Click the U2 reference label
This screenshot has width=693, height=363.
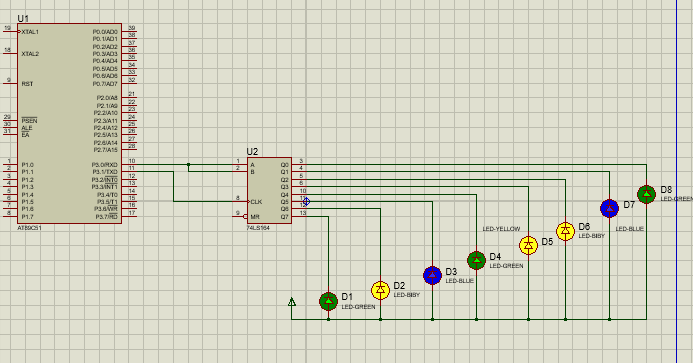point(252,152)
